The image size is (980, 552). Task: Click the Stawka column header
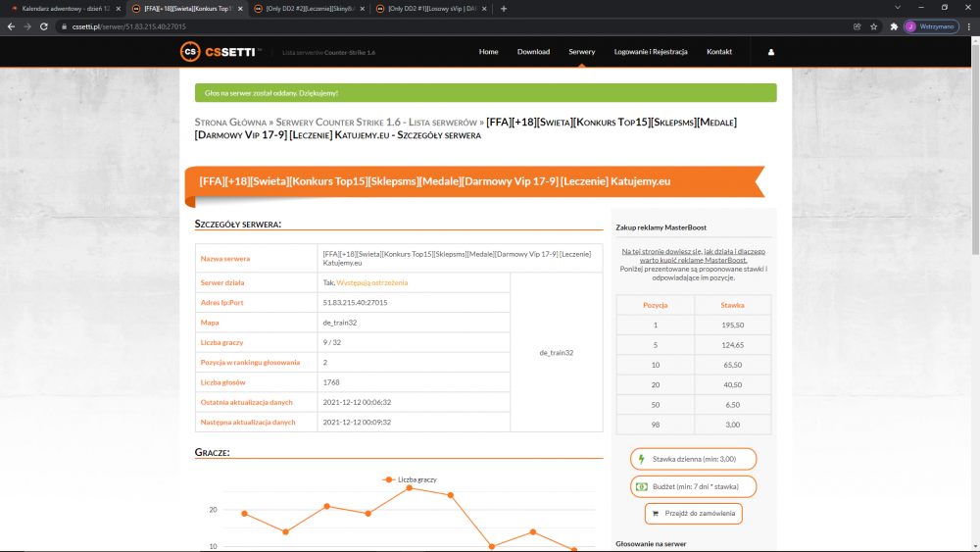point(732,305)
